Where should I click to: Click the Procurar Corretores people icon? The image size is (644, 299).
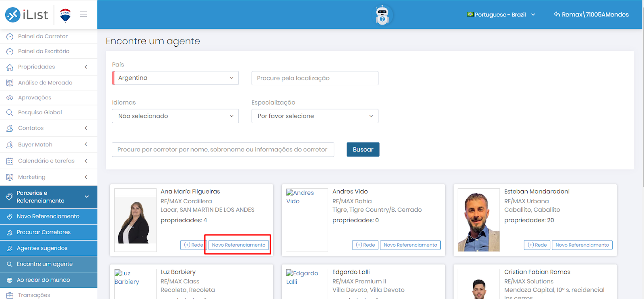(x=10, y=233)
